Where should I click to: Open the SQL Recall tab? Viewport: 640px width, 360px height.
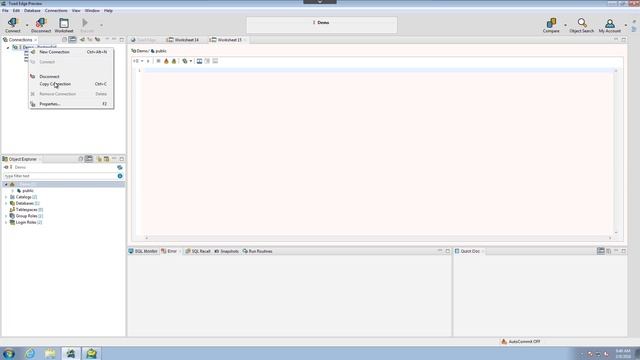(x=198, y=251)
